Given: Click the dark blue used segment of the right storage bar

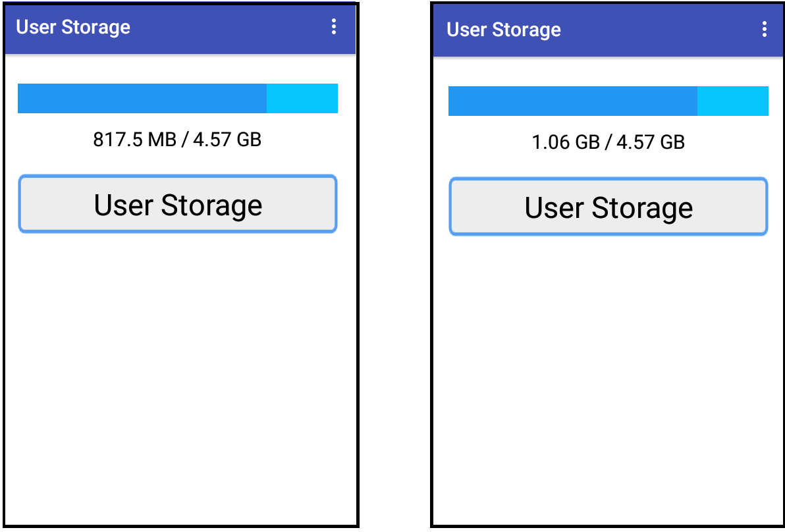Looking at the screenshot, I should pyautogui.click(x=573, y=101).
